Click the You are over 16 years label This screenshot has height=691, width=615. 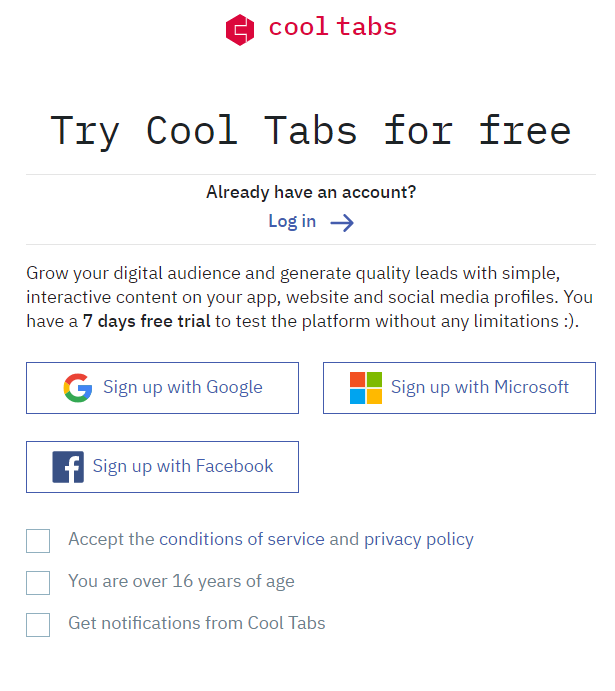click(181, 582)
